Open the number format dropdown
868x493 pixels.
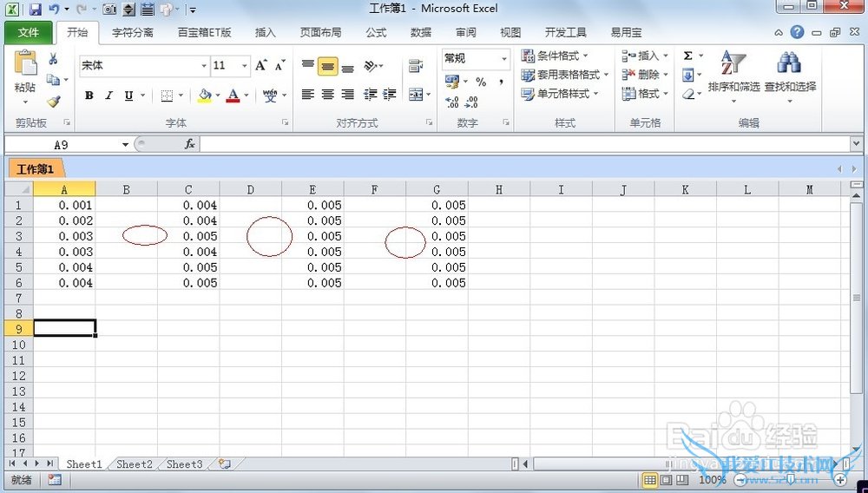pos(503,59)
